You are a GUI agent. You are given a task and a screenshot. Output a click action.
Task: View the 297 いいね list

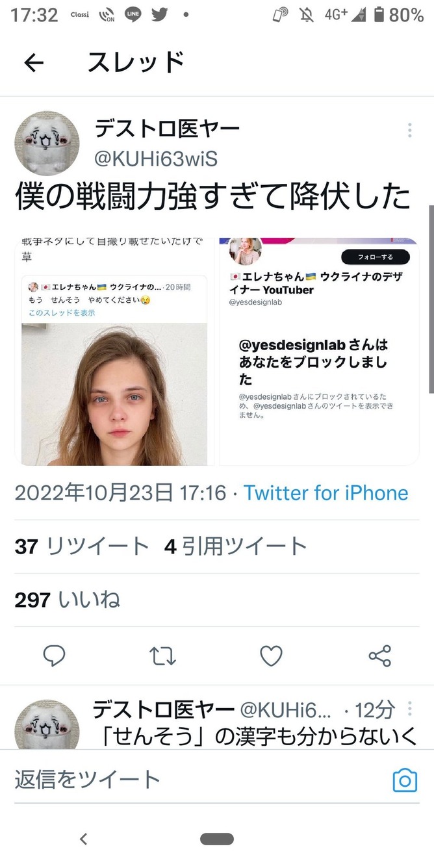[68, 600]
